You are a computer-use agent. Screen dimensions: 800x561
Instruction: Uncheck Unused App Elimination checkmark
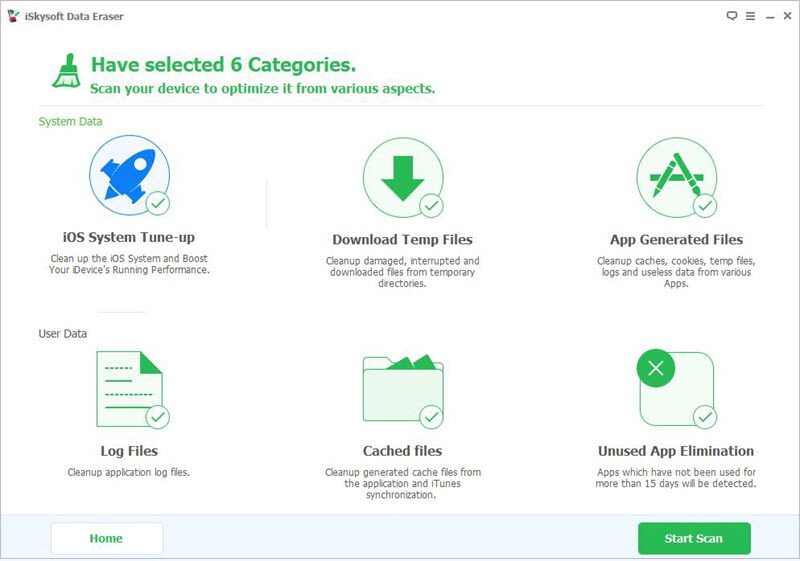(x=705, y=417)
